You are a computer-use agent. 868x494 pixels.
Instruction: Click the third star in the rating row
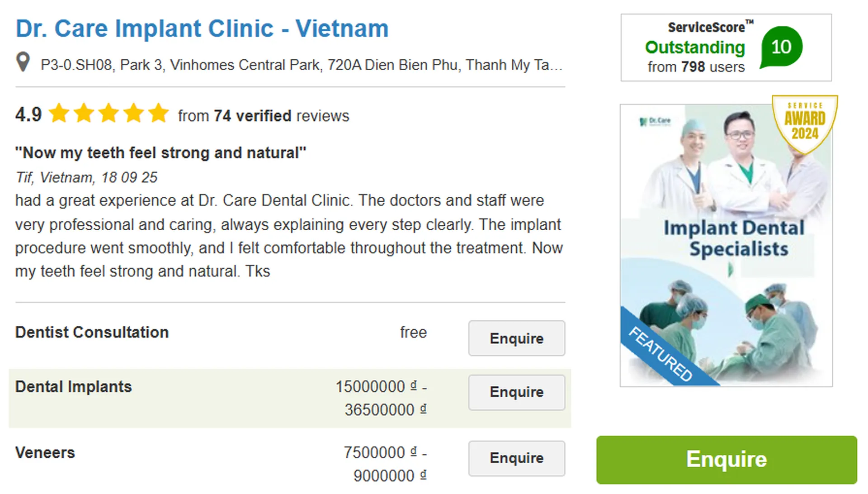point(108,114)
